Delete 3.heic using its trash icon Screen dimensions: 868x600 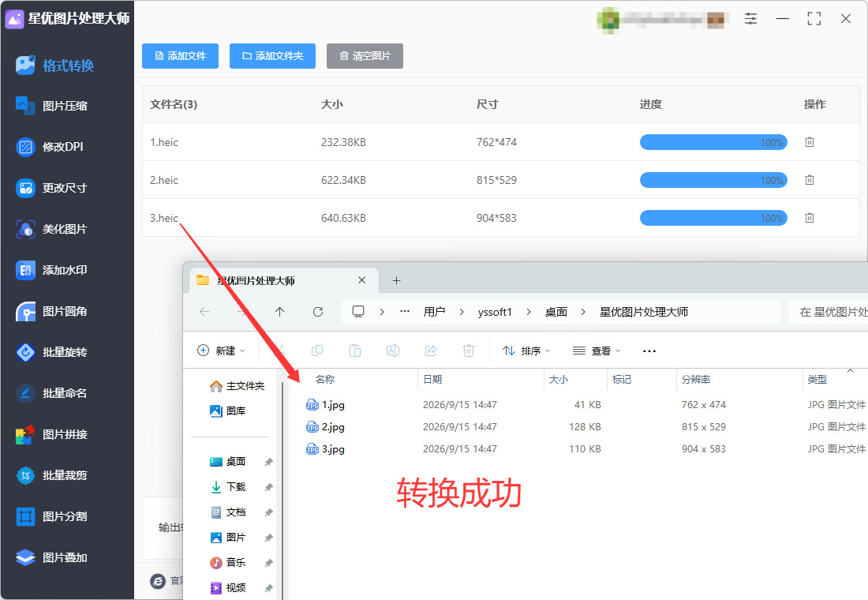(810, 218)
